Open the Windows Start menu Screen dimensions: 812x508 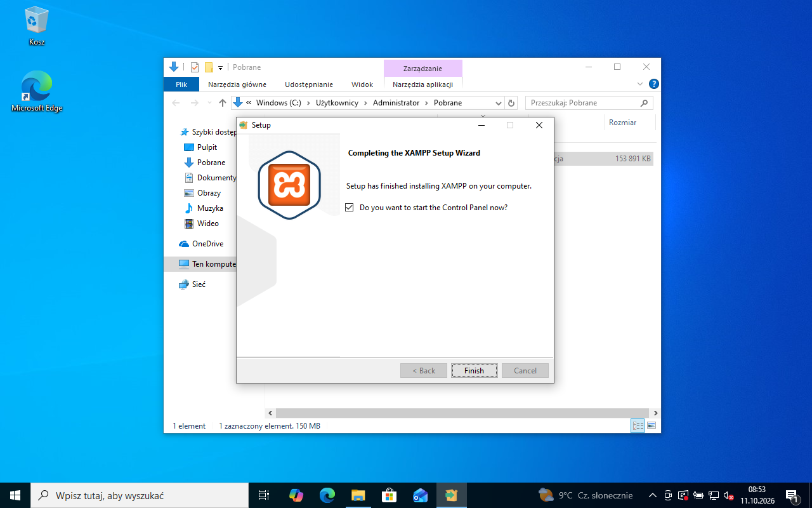tap(15, 495)
